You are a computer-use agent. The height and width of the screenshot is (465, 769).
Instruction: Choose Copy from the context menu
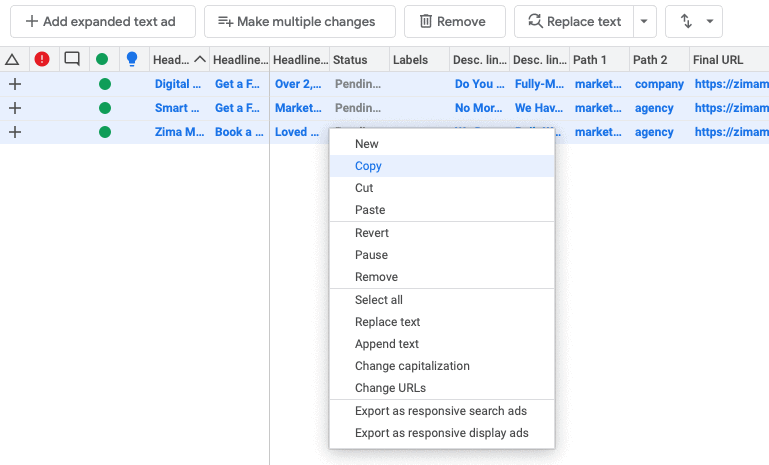coord(368,166)
